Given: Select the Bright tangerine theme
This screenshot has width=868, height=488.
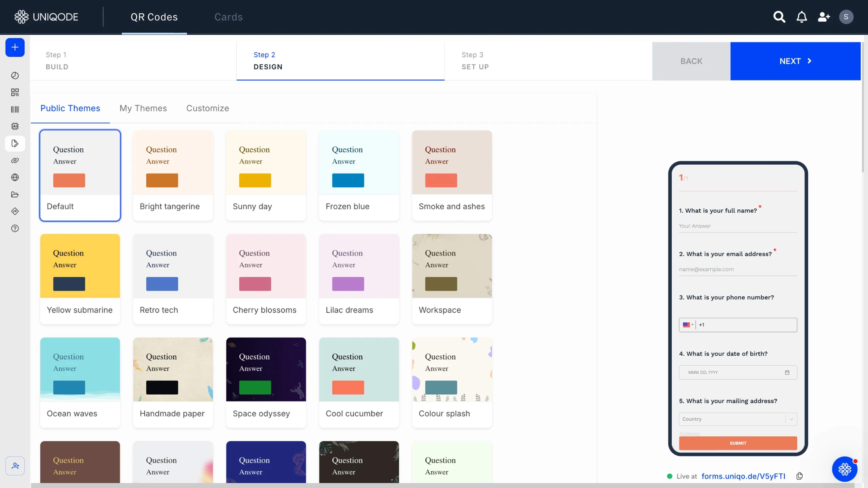Looking at the screenshot, I should coord(173,176).
